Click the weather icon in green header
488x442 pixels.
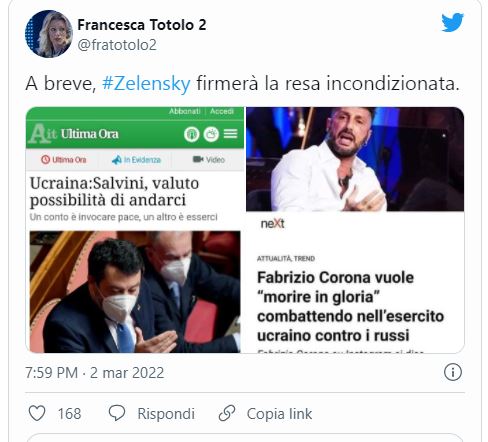(211, 134)
